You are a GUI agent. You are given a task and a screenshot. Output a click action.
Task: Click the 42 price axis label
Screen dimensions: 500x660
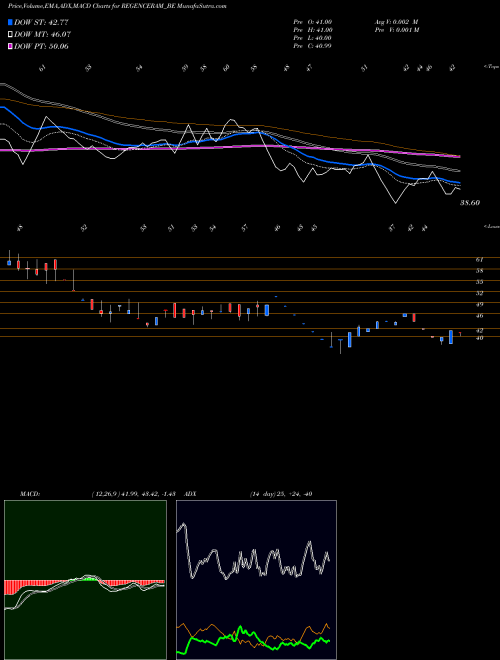tap(479, 331)
